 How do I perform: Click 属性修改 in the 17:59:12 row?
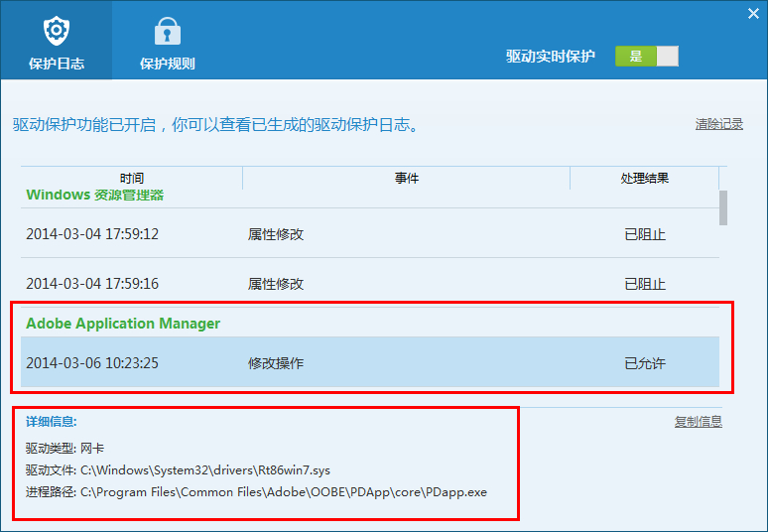point(276,234)
